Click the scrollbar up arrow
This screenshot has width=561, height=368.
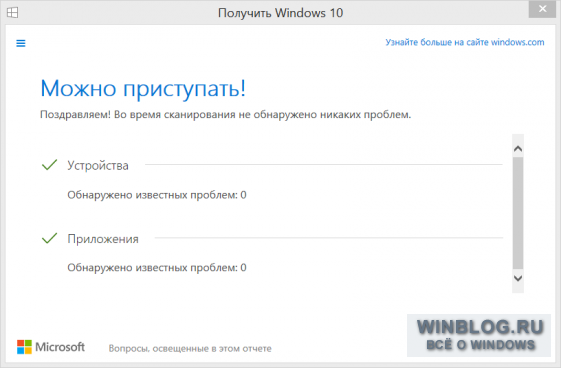coord(518,148)
